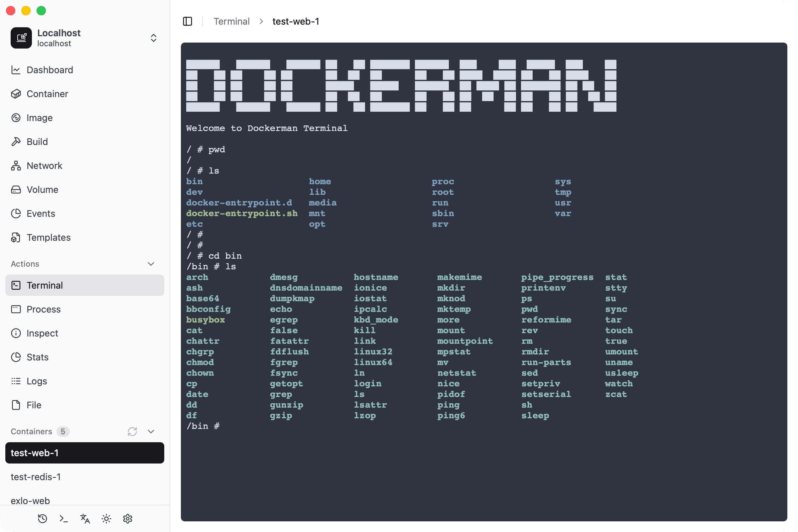Select the Container section icon

tap(47, 94)
